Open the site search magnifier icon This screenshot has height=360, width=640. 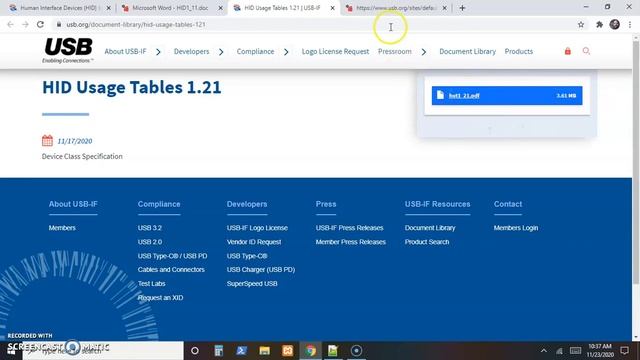pos(586,51)
